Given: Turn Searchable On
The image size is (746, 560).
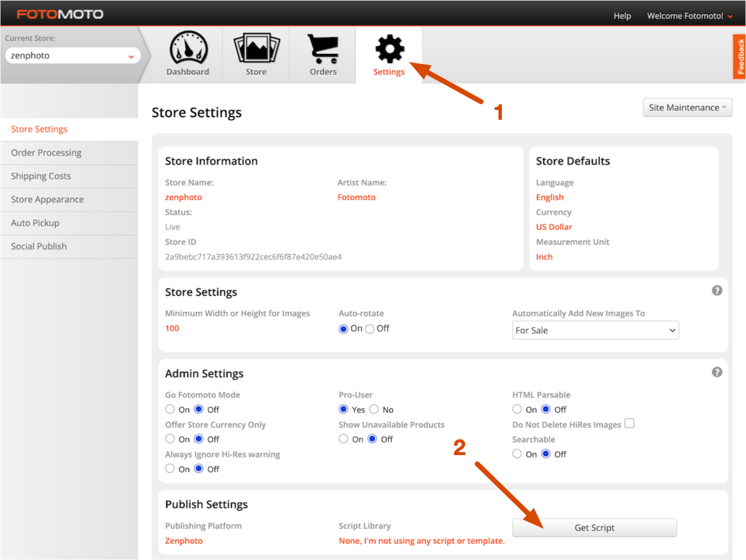Looking at the screenshot, I should [517, 454].
